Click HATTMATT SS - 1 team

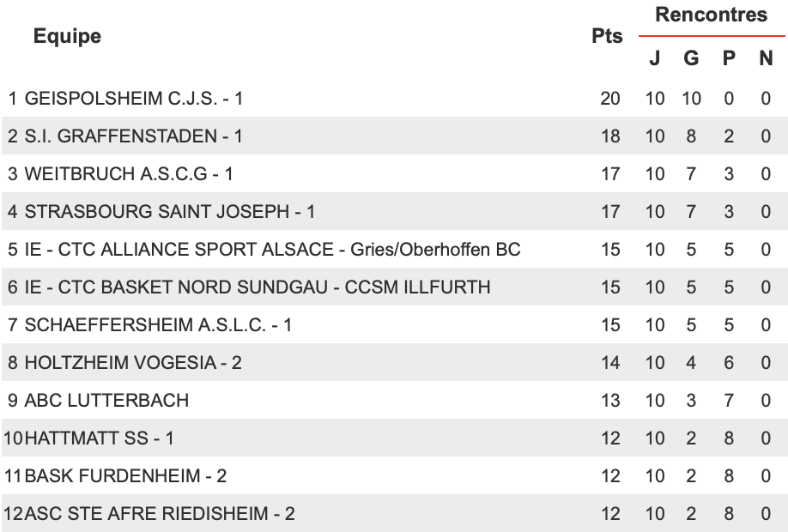coord(394,438)
